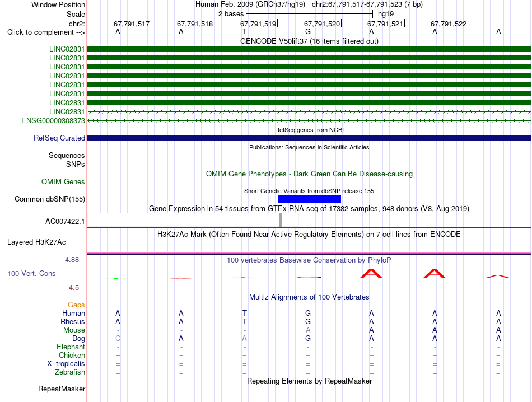Viewport: 532px width, 402px height.
Task: Click the X_tropicalis species label
Action: pos(66,364)
